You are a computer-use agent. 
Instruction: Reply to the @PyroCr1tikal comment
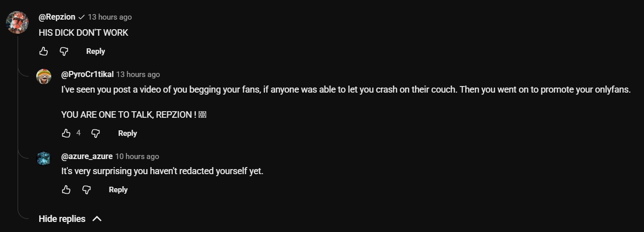pyautogui.click(x=127, y=133)
